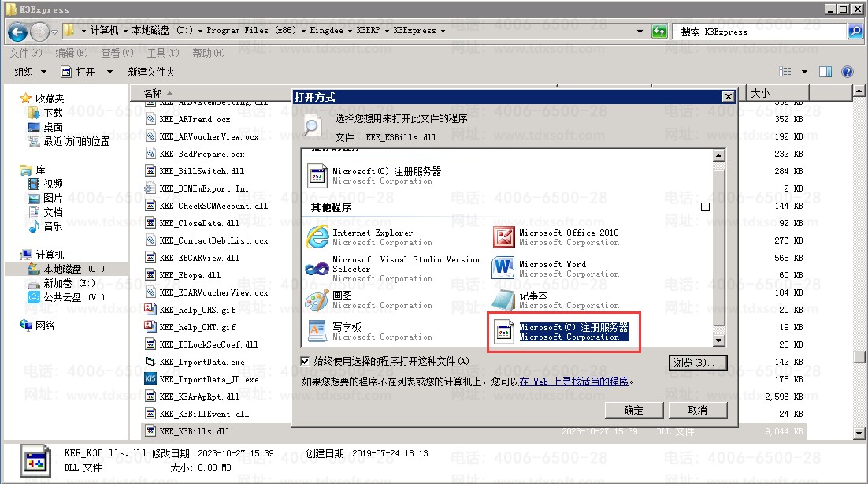Screen dimensions: 868x484
Task: Select the 画图 (Paint) program icon
Action: point(317,300)
